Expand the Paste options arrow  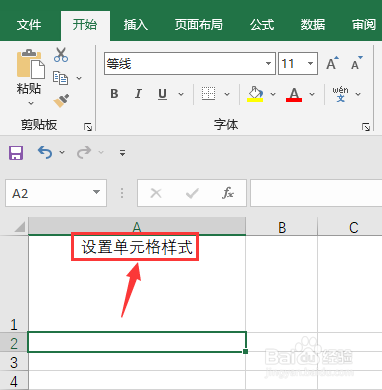pyautogui.click(x=31, y=103)
